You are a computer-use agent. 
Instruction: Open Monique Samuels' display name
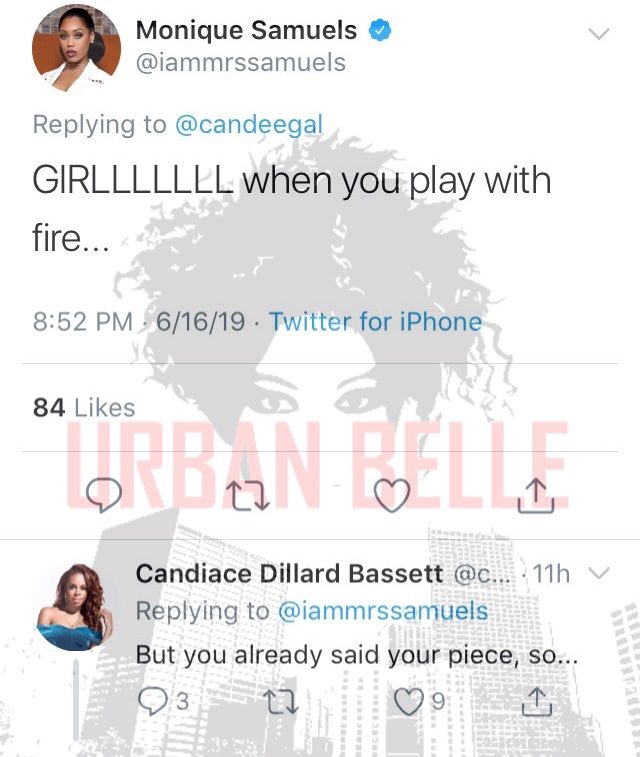coord(246,30)
